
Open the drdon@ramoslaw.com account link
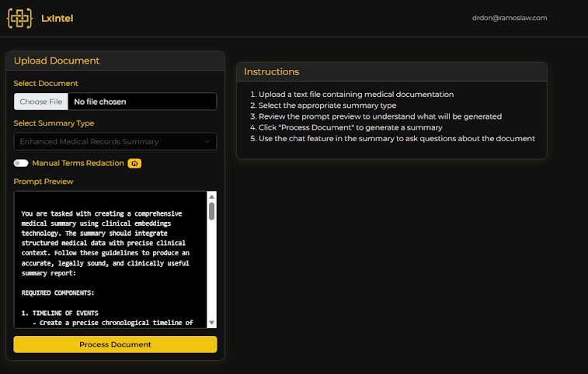tap(510, 18)
